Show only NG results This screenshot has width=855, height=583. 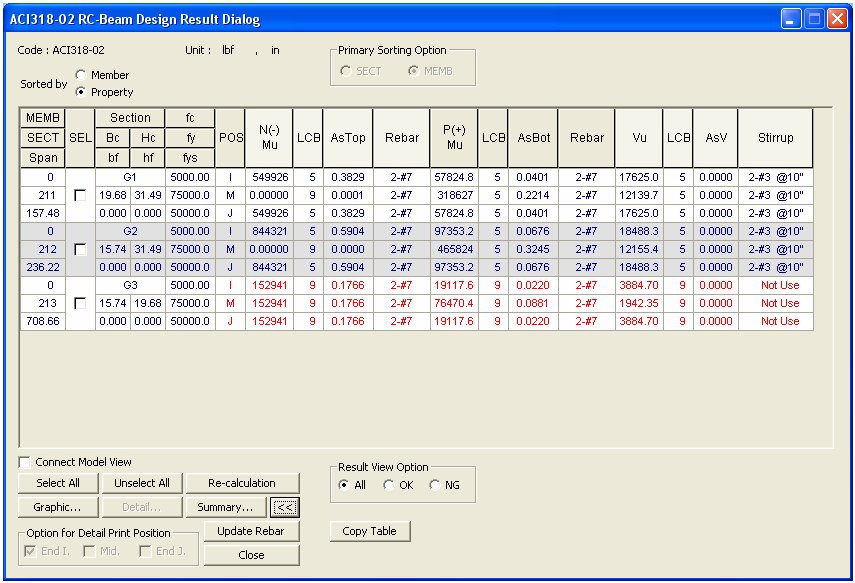pyautogui.click(x=434, y=485)
